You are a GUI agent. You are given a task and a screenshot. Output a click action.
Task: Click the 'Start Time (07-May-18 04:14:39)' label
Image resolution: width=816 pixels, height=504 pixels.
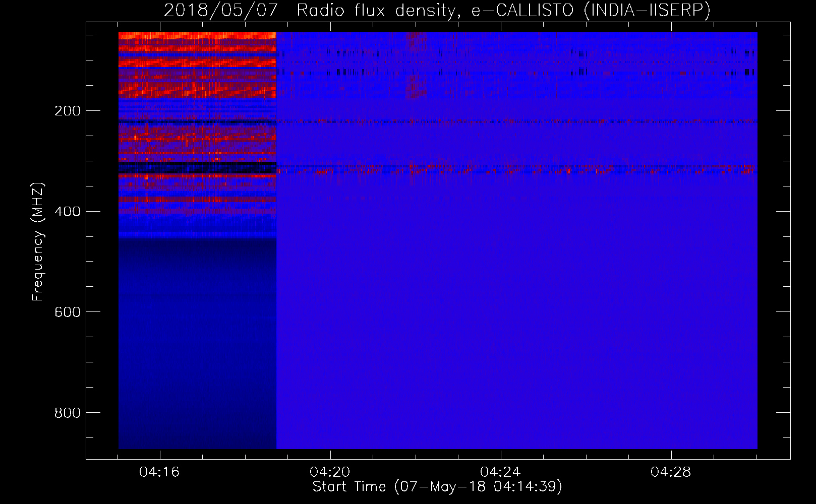(437, 487)
